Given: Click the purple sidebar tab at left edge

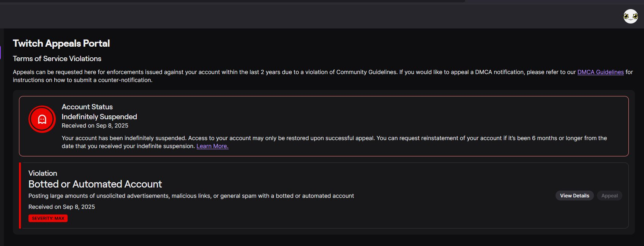Looking at the screenshot, I should pyautogui.click(x=1, y=52).
